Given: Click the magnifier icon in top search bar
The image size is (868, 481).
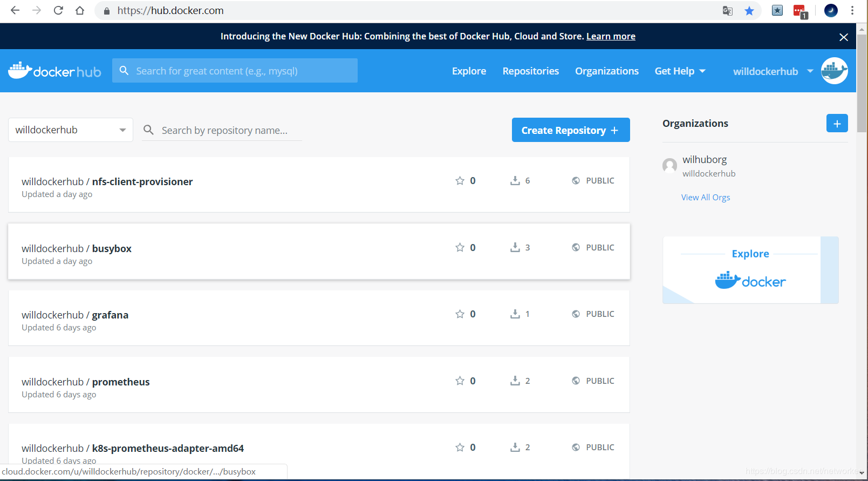Looking at the screenshot, I should (124, 71).
